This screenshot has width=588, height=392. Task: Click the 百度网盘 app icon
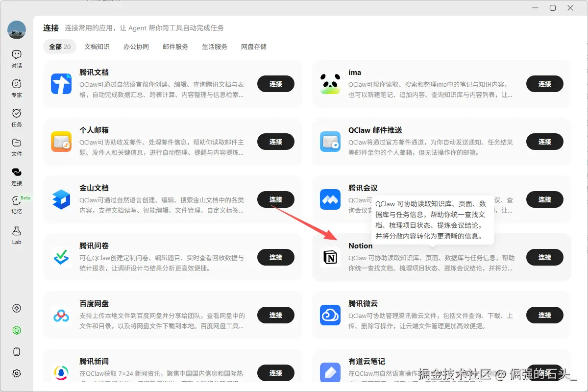click(x=61, y=315)
